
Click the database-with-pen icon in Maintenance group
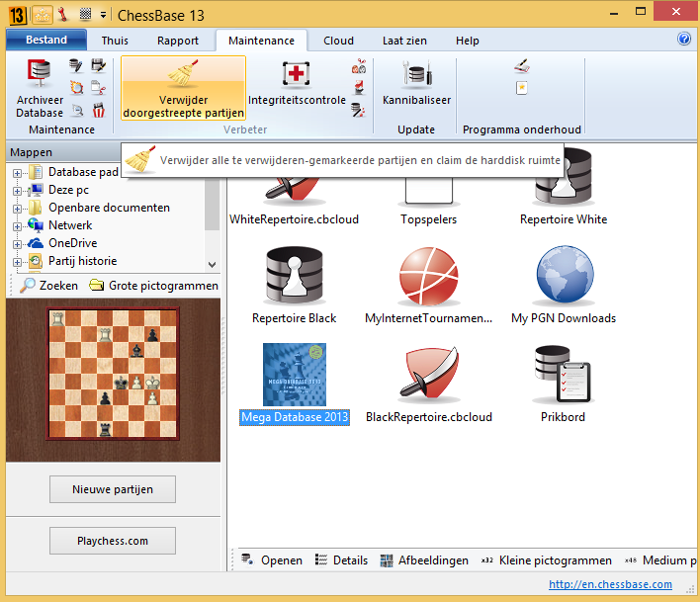(x=76, y=66)
